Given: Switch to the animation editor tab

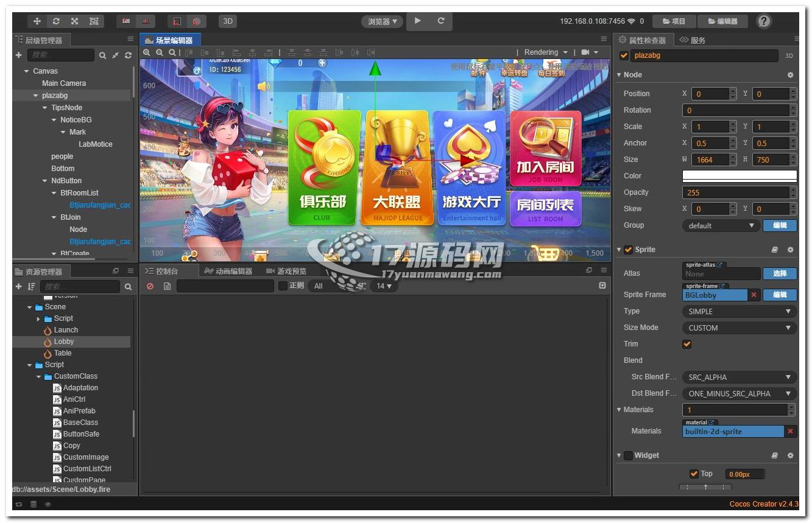Looking at the screenshot, I should click(228, 271).
